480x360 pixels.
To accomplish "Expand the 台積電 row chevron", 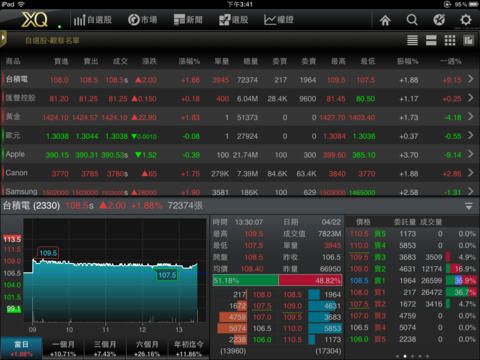I will [x=470, y=79].
